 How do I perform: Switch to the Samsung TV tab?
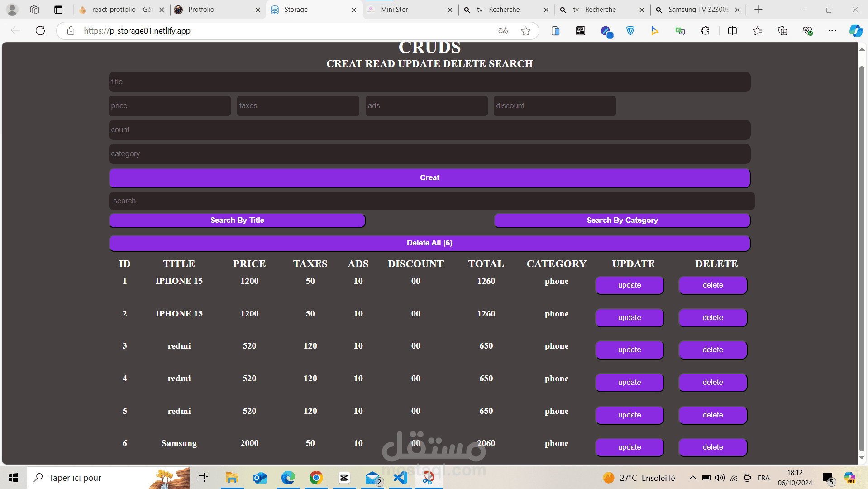[x=698, y=10]
